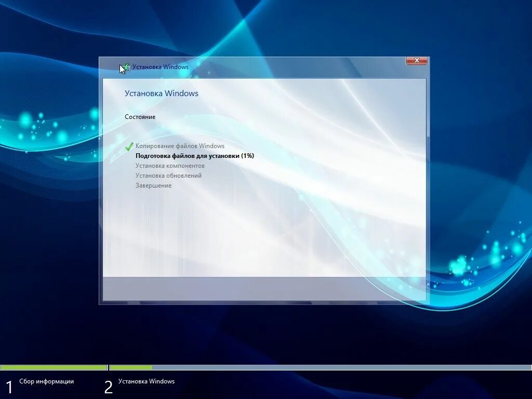
Task: Click the 'Установка Windows' title bar text
Action: click(161, 67)
